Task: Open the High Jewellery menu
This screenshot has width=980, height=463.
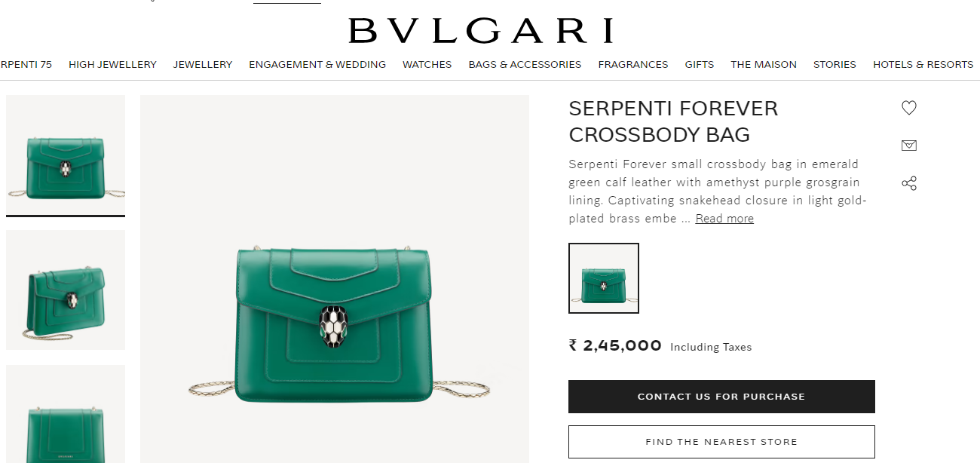Action: click(112, 65)
